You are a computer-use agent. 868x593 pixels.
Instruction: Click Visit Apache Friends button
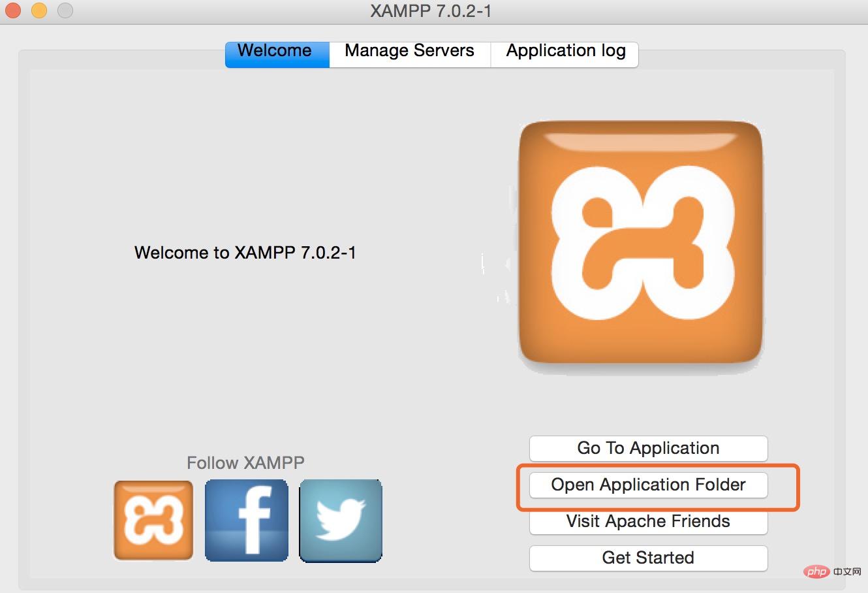point(648,521)
